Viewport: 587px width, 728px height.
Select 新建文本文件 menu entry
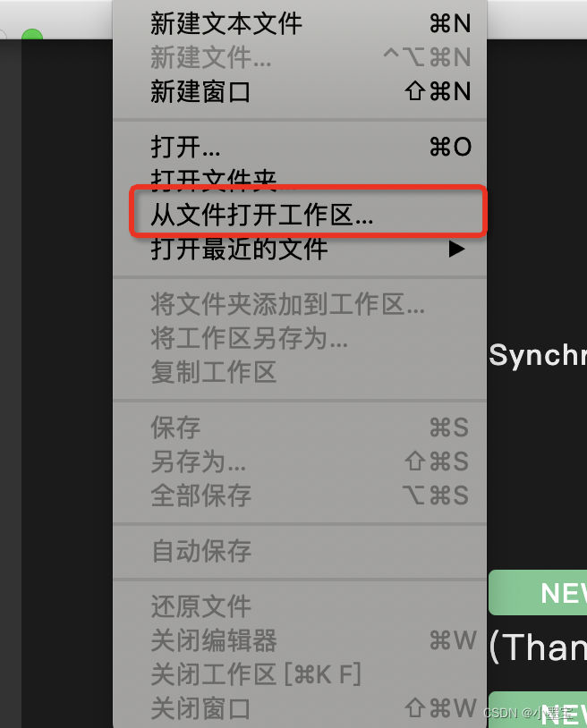300,23
